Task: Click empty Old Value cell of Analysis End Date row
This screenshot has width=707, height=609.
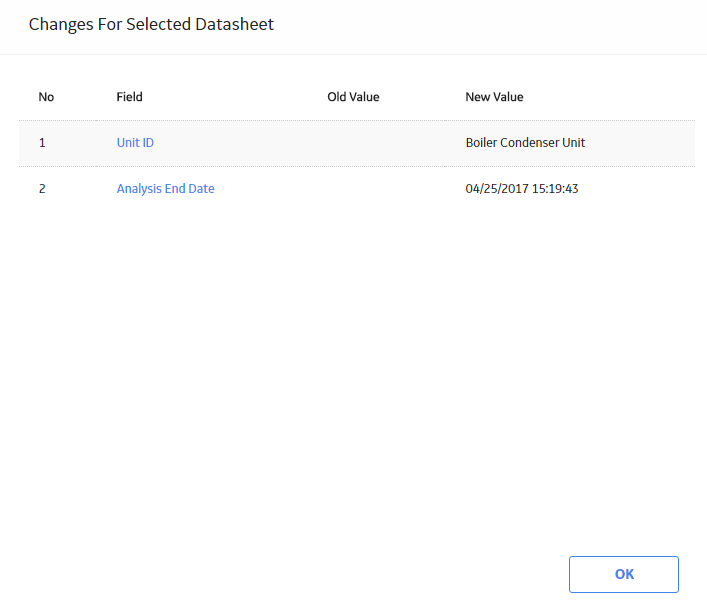Action: click(x=376, y=189)
